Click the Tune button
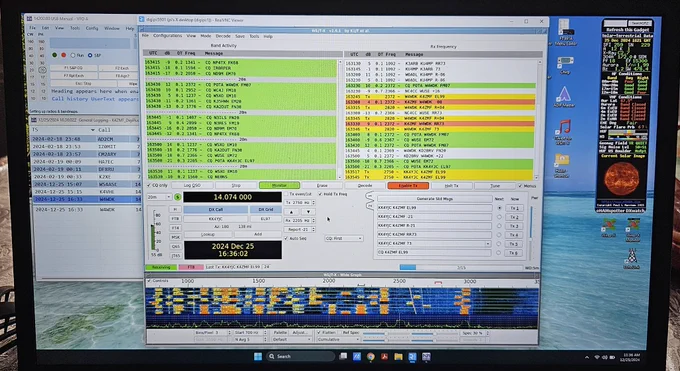 [x=495, y=186]
